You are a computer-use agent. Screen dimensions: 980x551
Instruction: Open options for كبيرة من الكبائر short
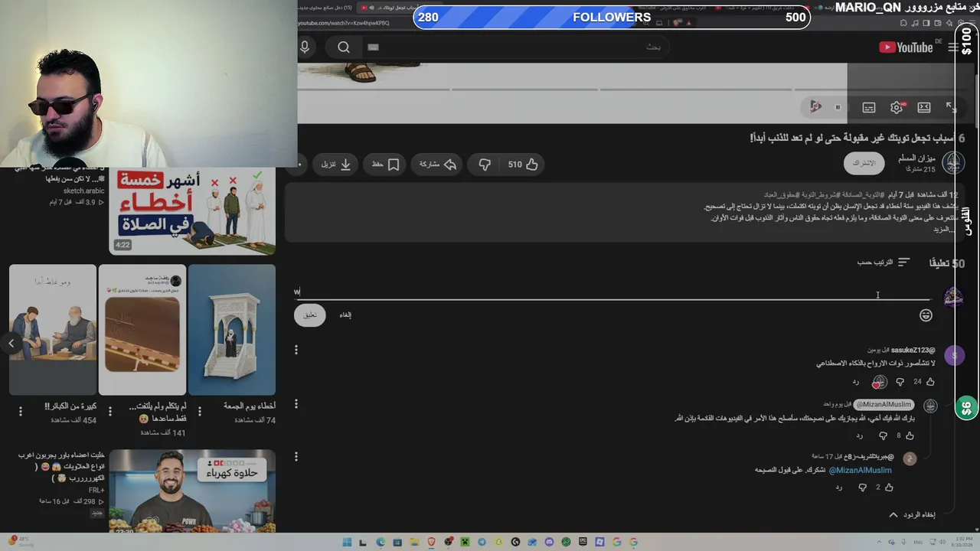click(x=21, y=411)
